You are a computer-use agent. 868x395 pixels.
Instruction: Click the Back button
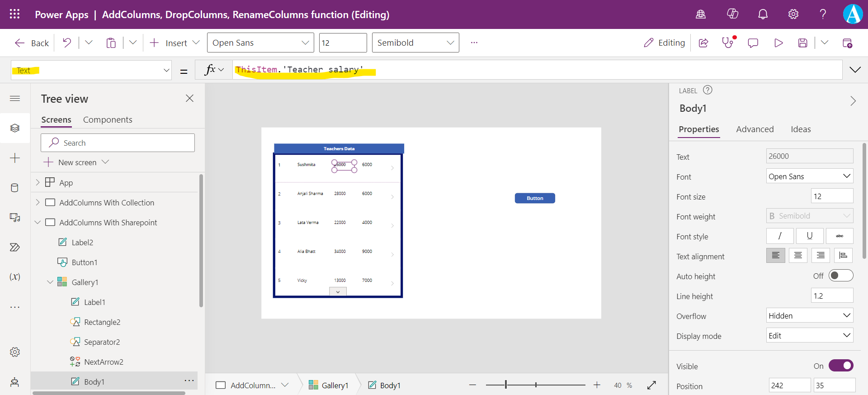pyautogui.click(x=32, y=43)
